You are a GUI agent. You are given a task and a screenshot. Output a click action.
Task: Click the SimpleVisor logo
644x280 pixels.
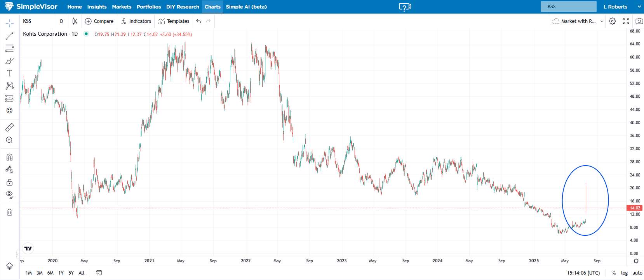31,7
